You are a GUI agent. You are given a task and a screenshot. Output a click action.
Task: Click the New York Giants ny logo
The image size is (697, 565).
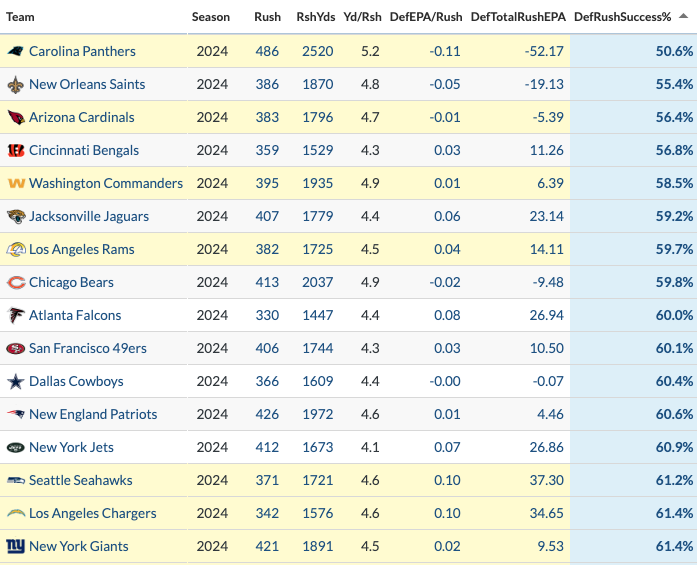pyautogui.click(x=16, y=546)
